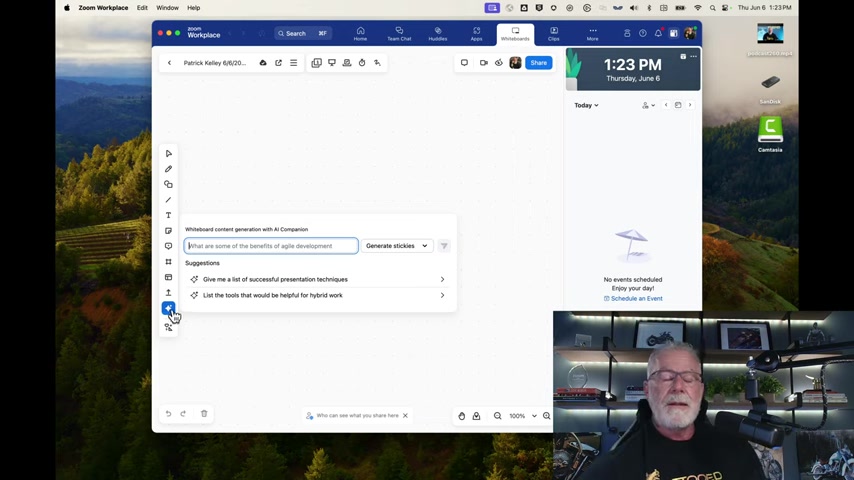Image resolution: width=854 pixels, height=480 pixels.
Task: Select the pointer selection tool
Action: (168, 154)
